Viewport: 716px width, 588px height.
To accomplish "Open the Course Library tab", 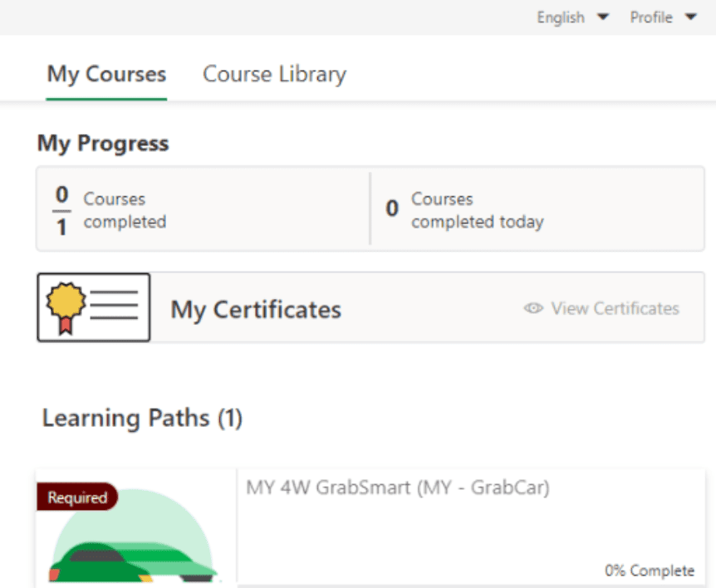I will (x=274, y=74).
